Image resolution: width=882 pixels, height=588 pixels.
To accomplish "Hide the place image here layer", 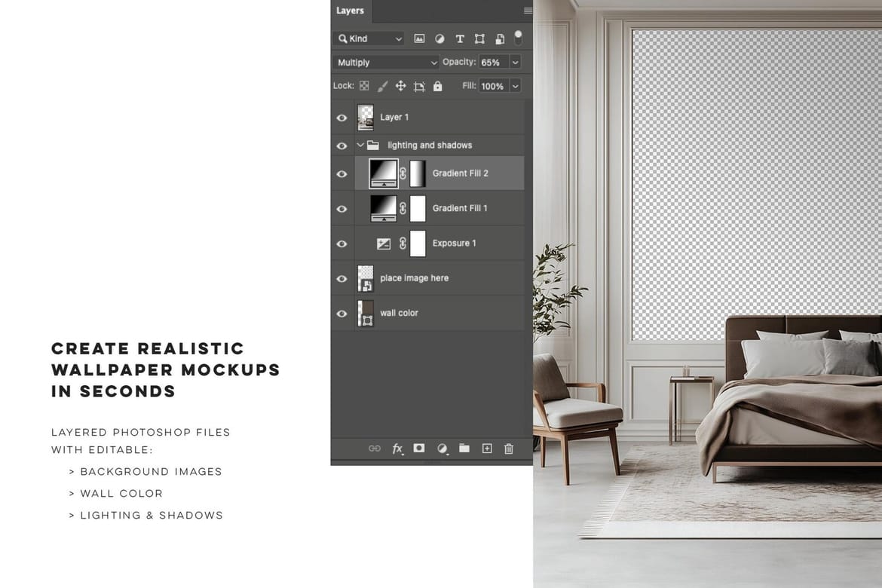I will coord(341,278).
